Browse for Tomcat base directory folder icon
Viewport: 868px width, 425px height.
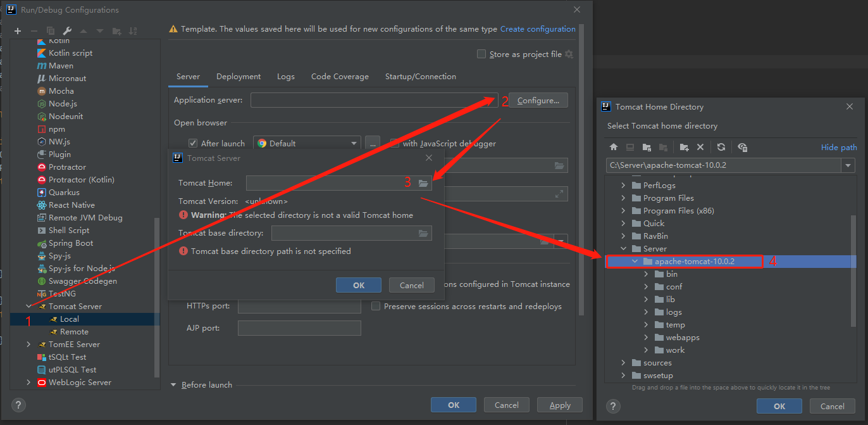point(424,233)
